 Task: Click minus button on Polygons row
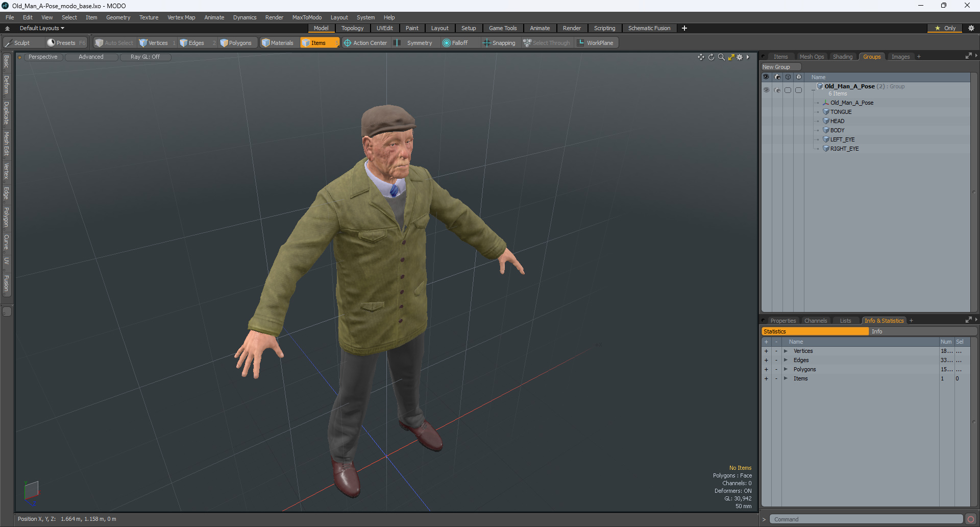coord(776,369)
